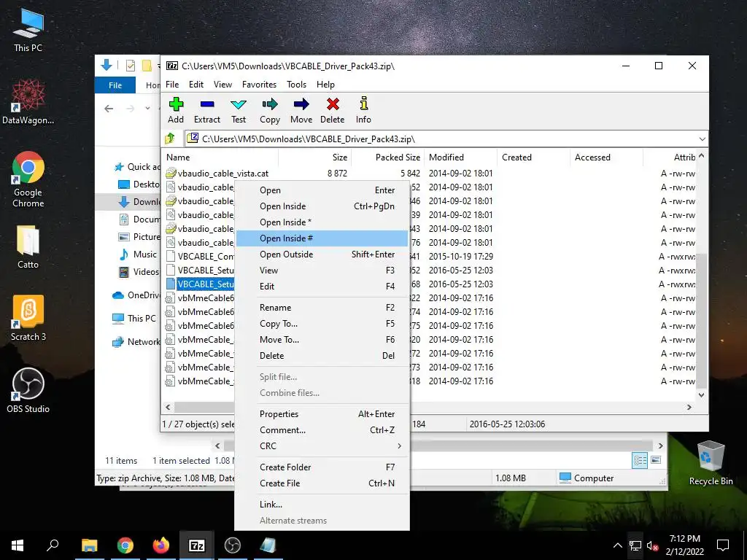Click the 7-Zip address path field
This screenshot has width=747, height=560.
pyautogui.click(x=441, y=139)
